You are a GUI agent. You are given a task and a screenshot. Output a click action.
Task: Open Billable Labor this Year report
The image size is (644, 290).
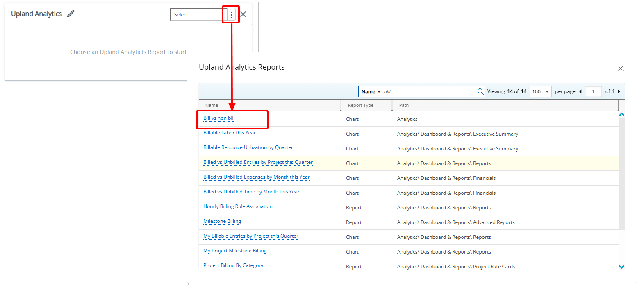tap(230, 133)
